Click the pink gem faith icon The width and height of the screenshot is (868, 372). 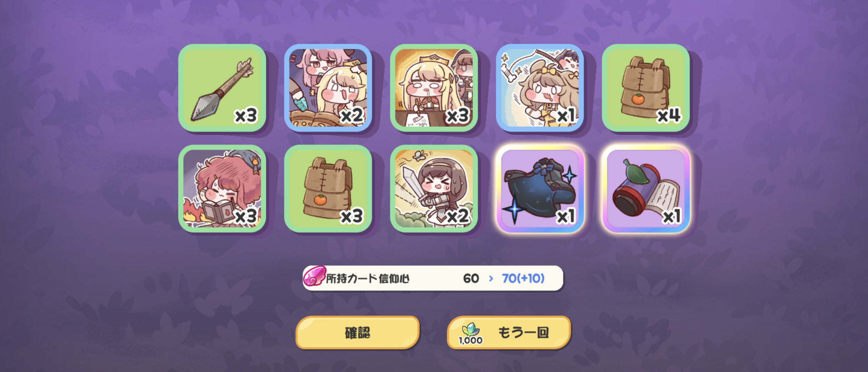[314, 276]
